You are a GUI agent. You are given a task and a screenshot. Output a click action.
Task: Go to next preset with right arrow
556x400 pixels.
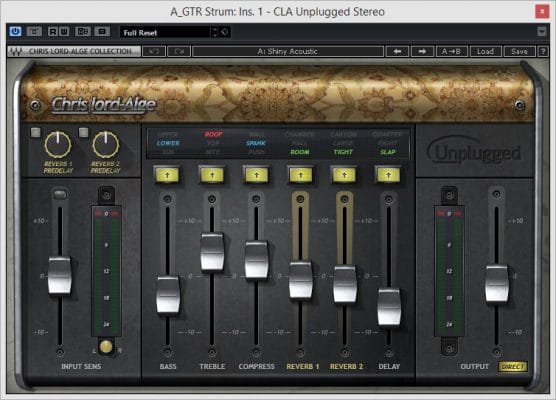pos(422,51)
